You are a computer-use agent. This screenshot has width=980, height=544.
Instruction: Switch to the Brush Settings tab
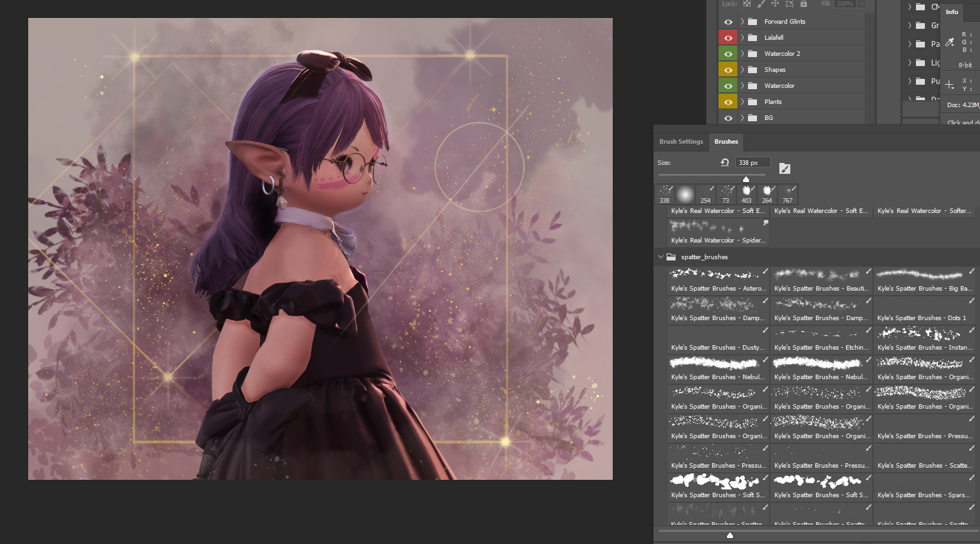[681, 142]
